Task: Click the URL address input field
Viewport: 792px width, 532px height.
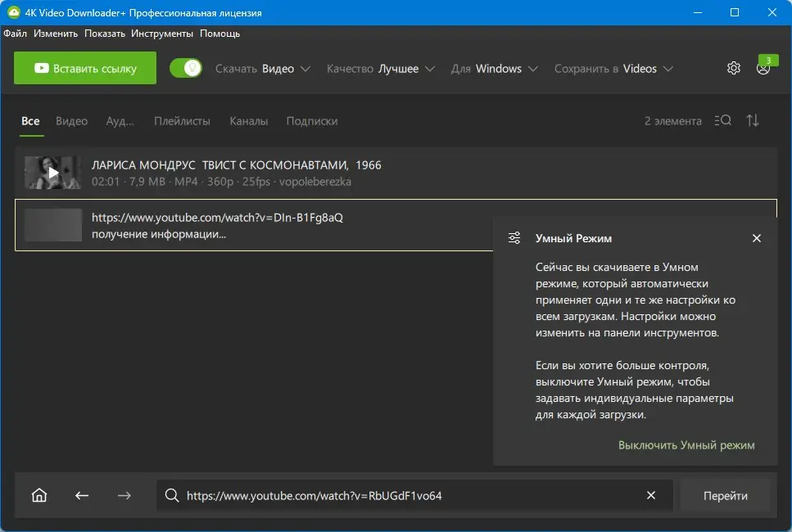Action: coord(414,496)
